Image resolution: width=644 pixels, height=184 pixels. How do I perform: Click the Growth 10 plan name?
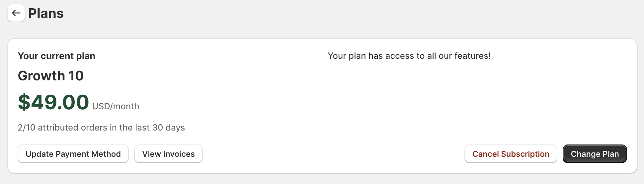(x=50, y=76)
